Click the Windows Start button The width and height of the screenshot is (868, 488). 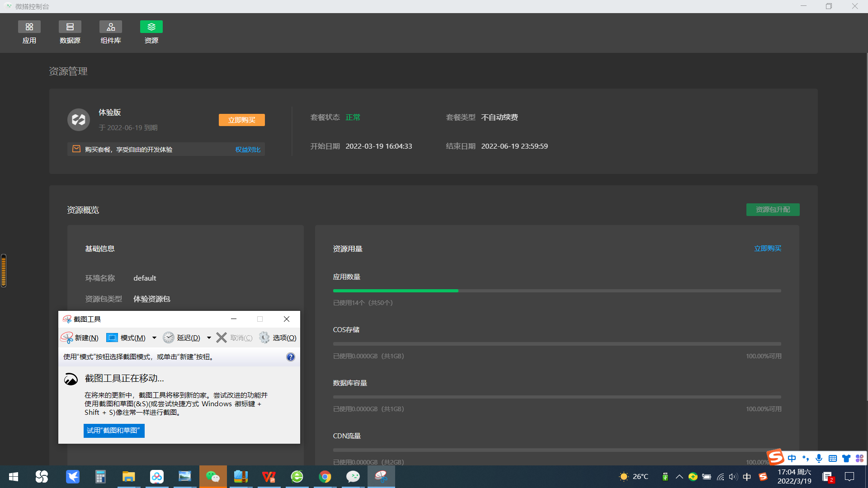click(x=14, y=477)
